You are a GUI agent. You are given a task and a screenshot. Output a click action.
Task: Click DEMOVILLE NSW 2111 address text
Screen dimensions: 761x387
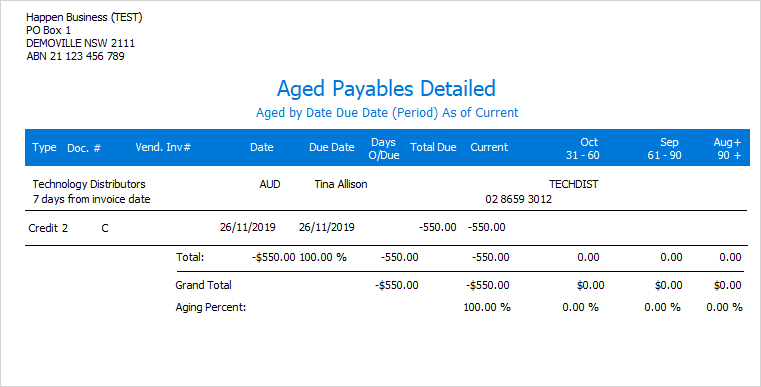pyautogui.click(x=81, y=43)
